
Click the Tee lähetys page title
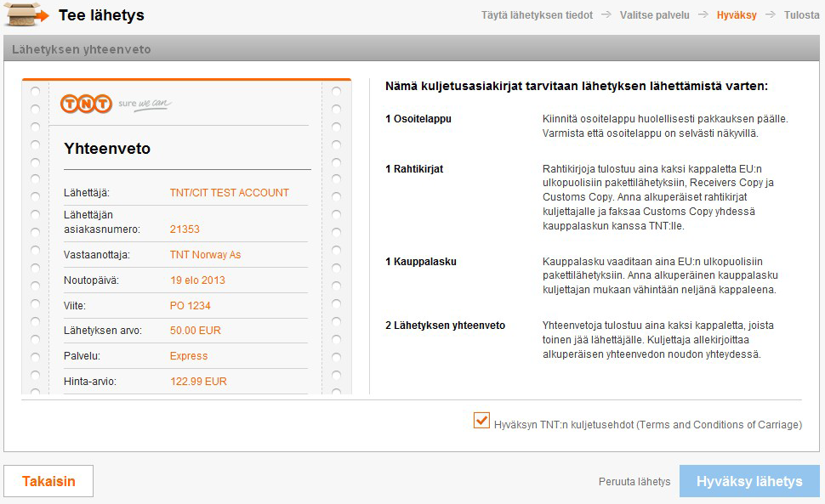tap(101, 15)
